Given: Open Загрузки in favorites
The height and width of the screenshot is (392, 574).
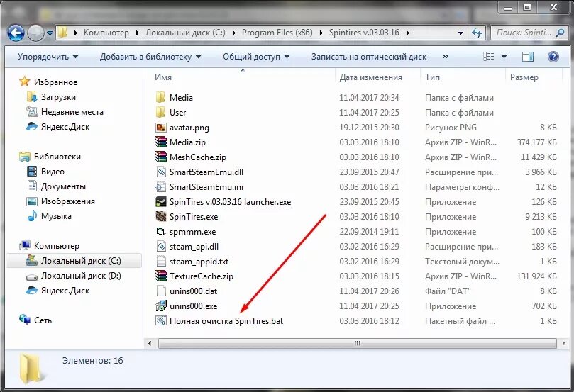Looking at the screenshot, I should coord(58,97).
